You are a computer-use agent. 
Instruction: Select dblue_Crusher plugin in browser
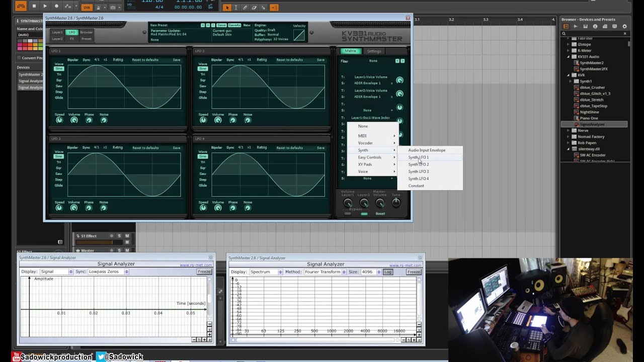[x=592, y=87]
